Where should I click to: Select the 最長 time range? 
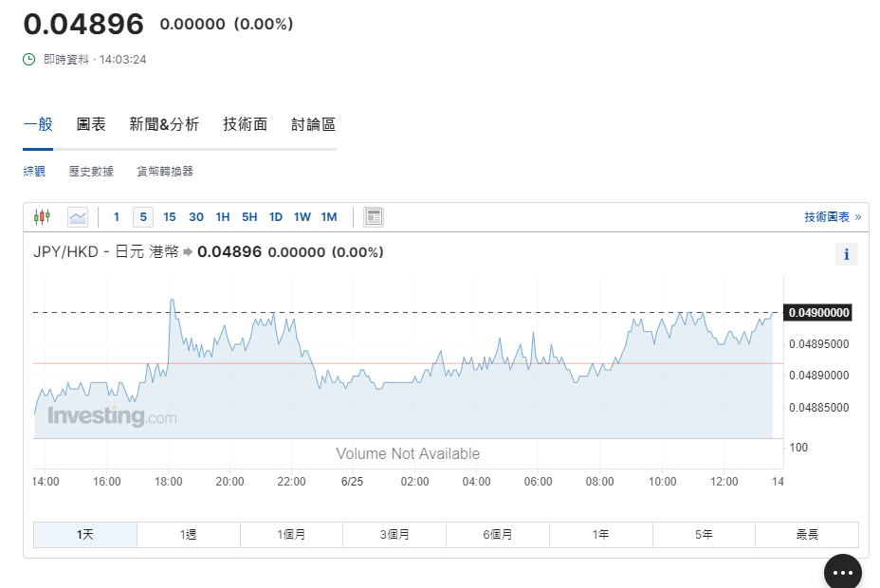[x=807, y=535]
